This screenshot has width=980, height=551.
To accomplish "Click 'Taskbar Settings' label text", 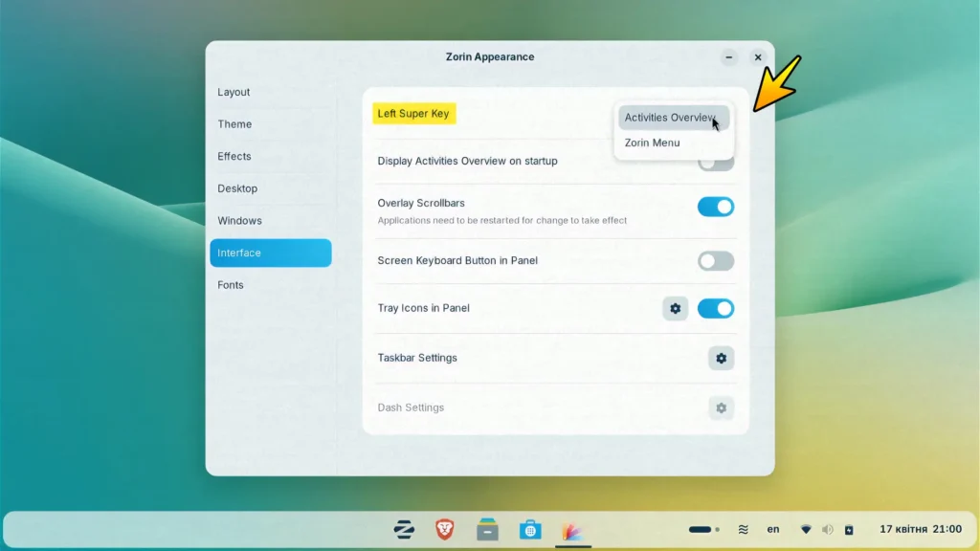I will [417, 358].
